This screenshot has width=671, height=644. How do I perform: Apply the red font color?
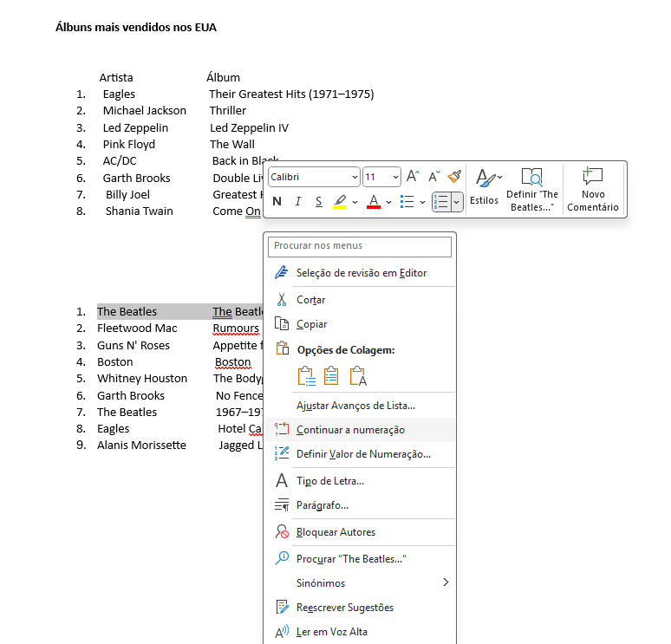pyautogui.click(x=374, y=202)
